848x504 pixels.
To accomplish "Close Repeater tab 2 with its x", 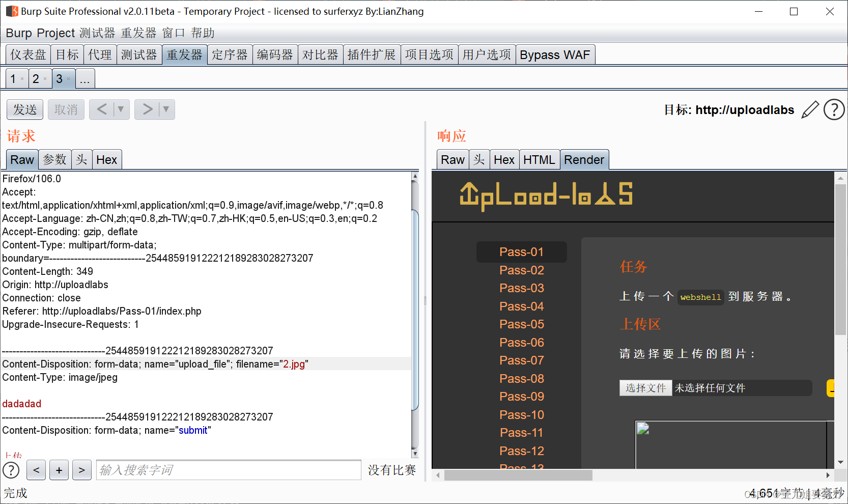I will [45, 79].
